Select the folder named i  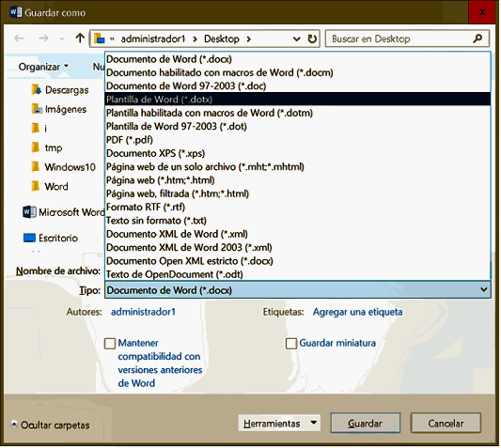pos(39,129)
